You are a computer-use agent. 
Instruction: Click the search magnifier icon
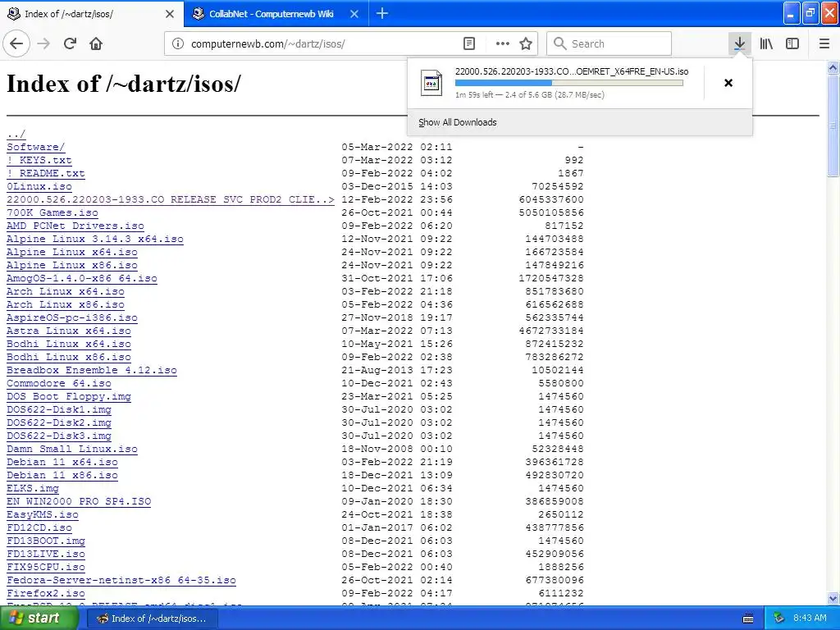(x=559, y=44)
